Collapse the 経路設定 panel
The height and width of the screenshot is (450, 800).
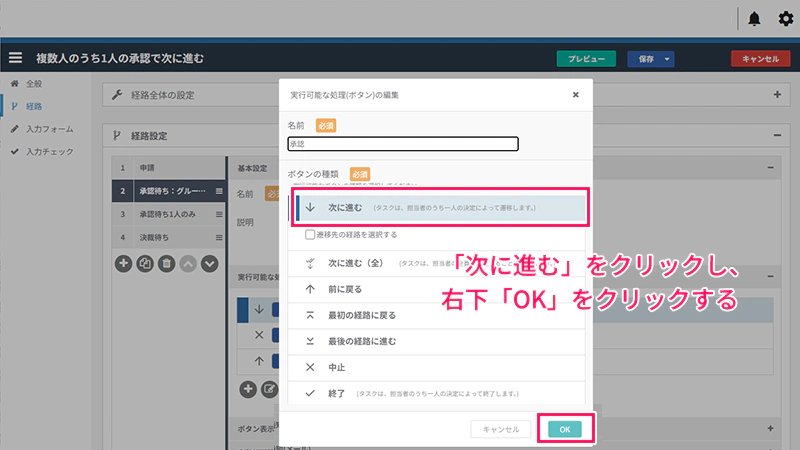pos(777,135)
